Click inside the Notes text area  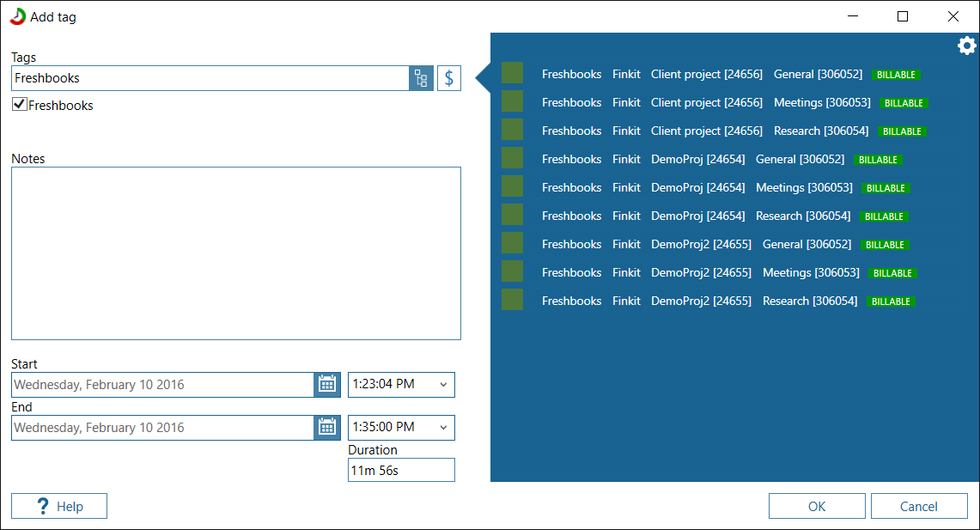click(236, 253)
